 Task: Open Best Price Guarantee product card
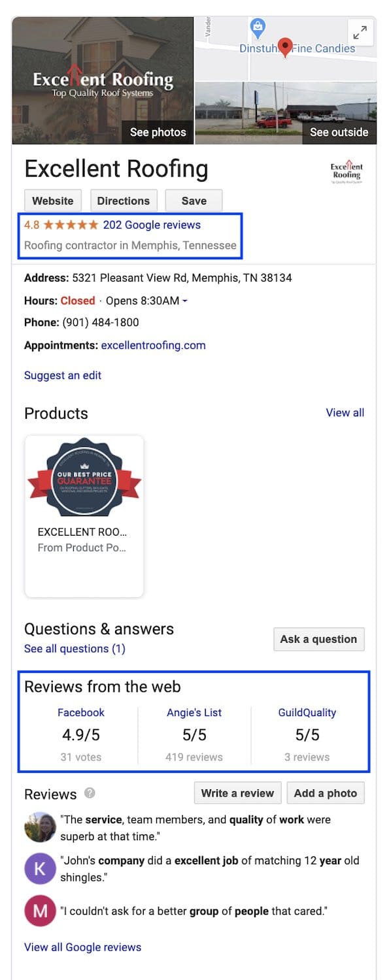84,516
